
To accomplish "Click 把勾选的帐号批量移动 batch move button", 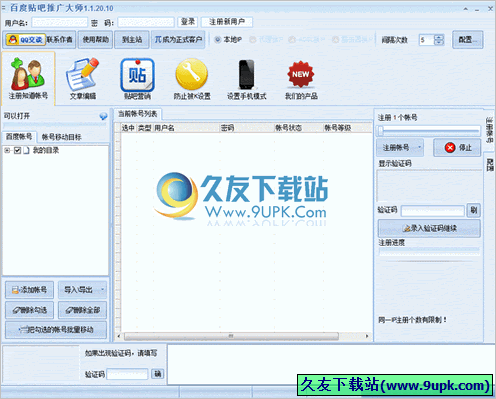I will 56,330.
